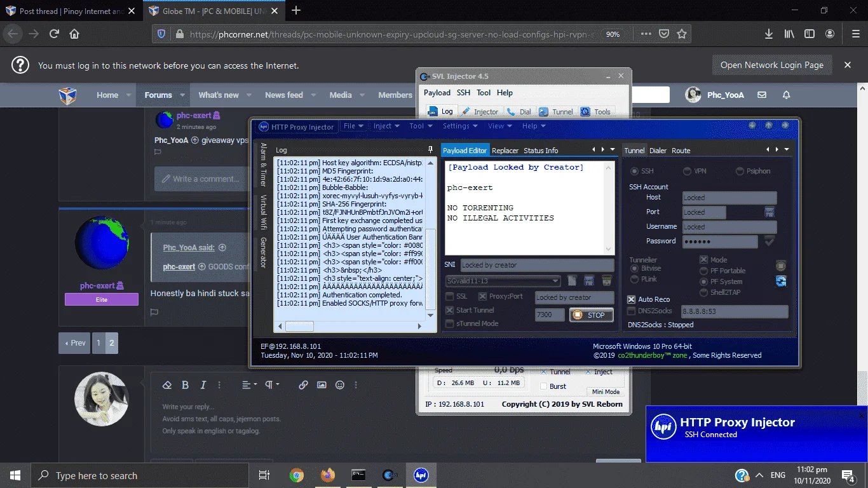Toggle the Start Tunnel checkbox
Viewport: 868px width, 488px height.
450,310
